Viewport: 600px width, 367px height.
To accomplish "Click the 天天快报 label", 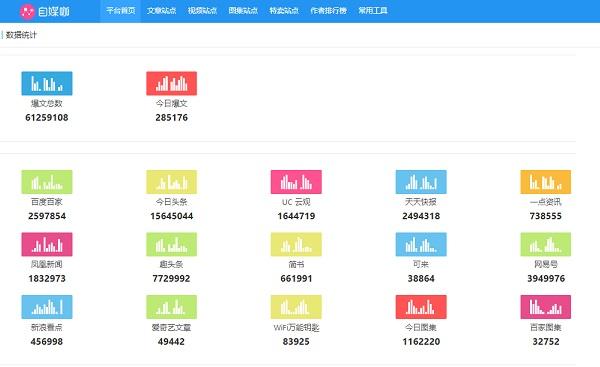I will coord(421,202).
